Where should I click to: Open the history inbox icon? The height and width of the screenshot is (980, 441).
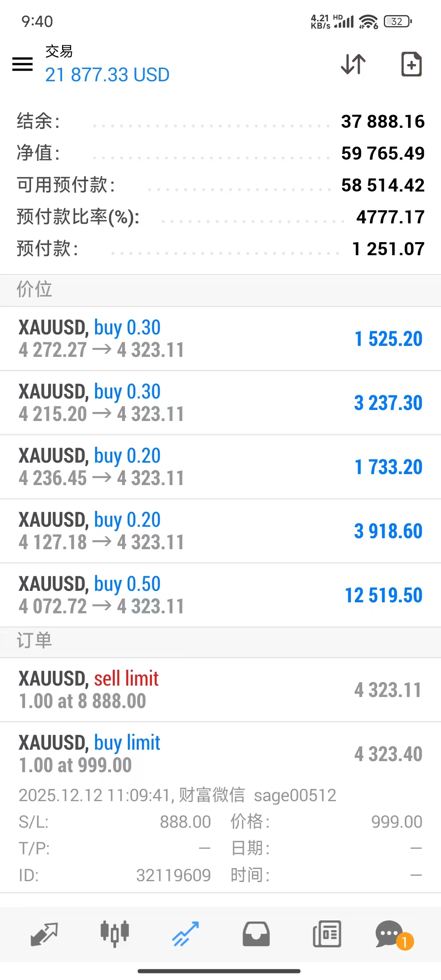click(256, 934)
